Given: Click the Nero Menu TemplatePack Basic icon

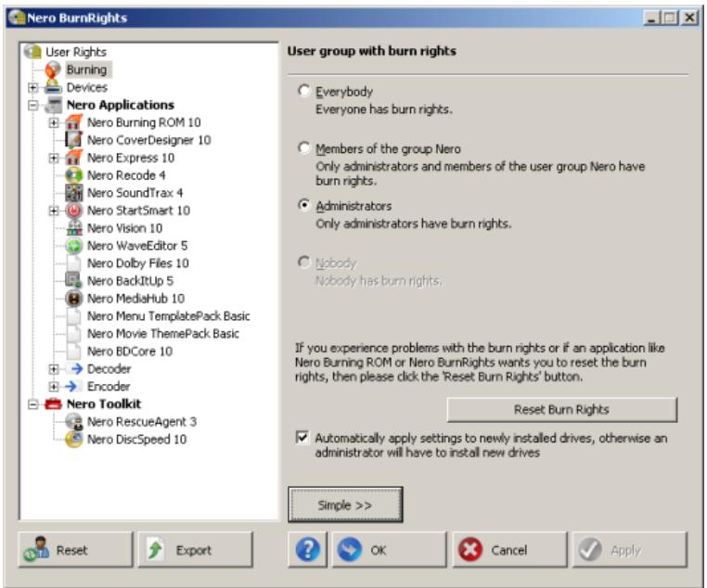Looking at the screenshot, I should click(x=73, y=316).
